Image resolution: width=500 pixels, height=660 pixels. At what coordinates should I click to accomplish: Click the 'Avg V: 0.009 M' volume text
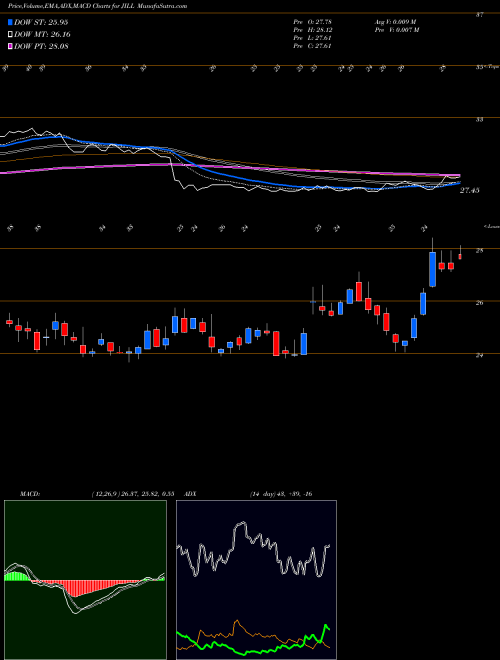pyautogui.click(x=397, y=21)
